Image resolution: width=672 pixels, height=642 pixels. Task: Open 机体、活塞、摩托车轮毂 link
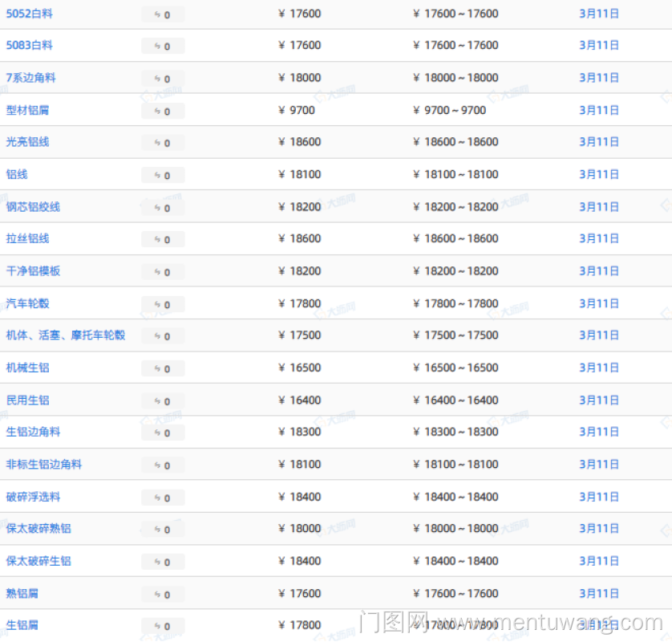click(66, 335)
